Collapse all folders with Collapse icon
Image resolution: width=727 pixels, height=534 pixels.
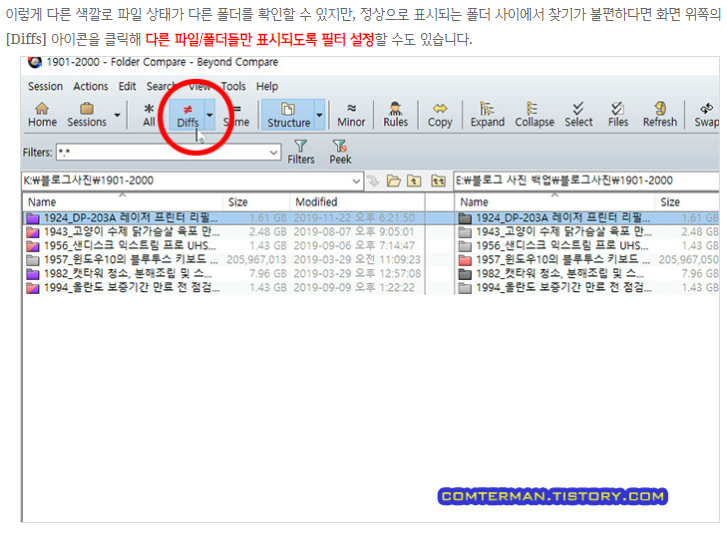(534, 114)
